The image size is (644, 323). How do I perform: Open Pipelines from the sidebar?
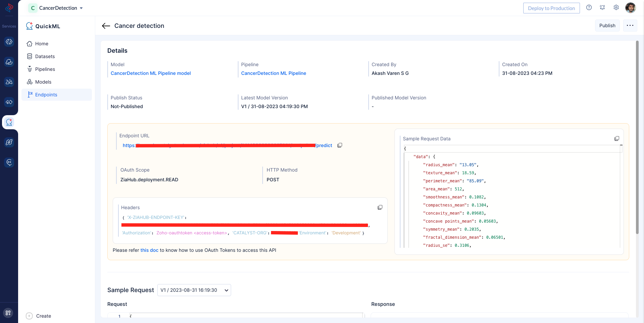[x=45, y=69]
